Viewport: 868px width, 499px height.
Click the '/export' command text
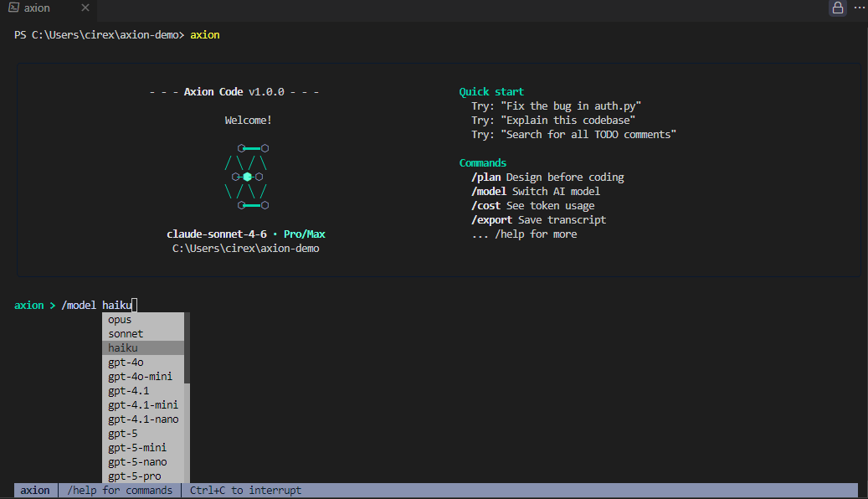[x=491, y=220]
